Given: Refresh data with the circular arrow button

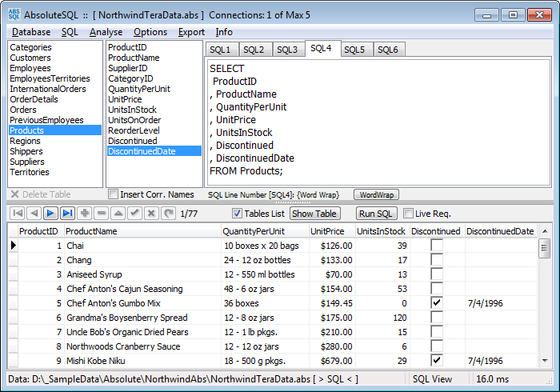Looking at the screenshot, I should (168, 214).
